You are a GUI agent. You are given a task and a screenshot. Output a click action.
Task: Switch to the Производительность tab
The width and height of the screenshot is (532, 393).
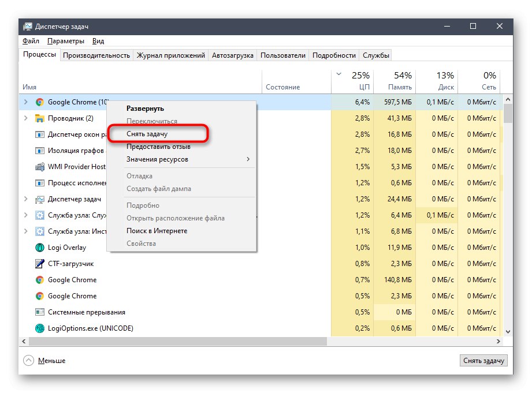pyautogui.click(x=96, y=55)
